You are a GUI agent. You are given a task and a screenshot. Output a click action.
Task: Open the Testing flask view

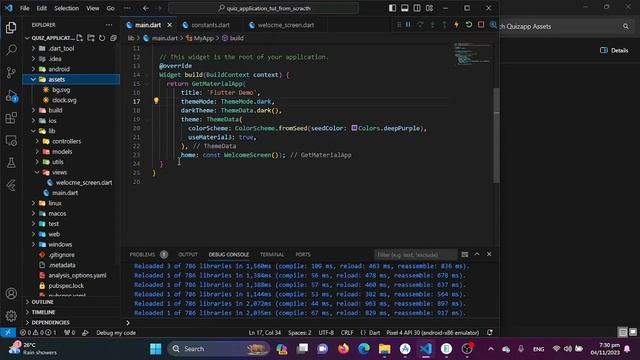pos(11,163)
